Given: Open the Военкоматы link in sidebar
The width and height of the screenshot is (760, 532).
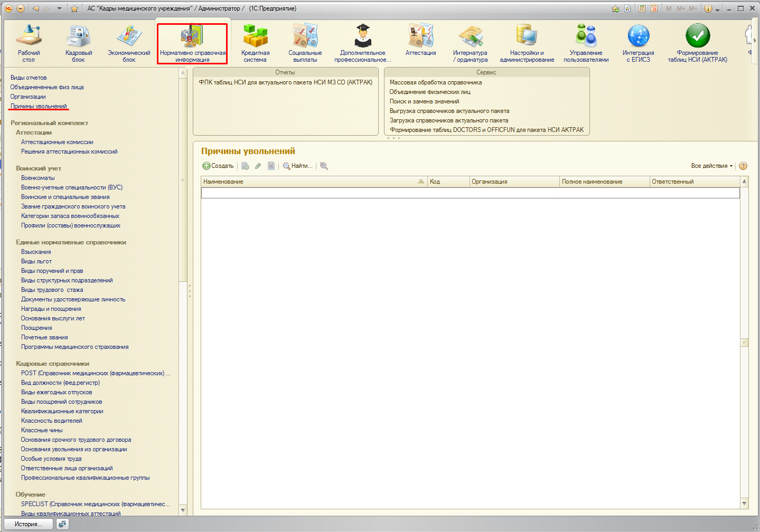Looking at the screenshot, I should pyautogui.click(x=38, y=178).
